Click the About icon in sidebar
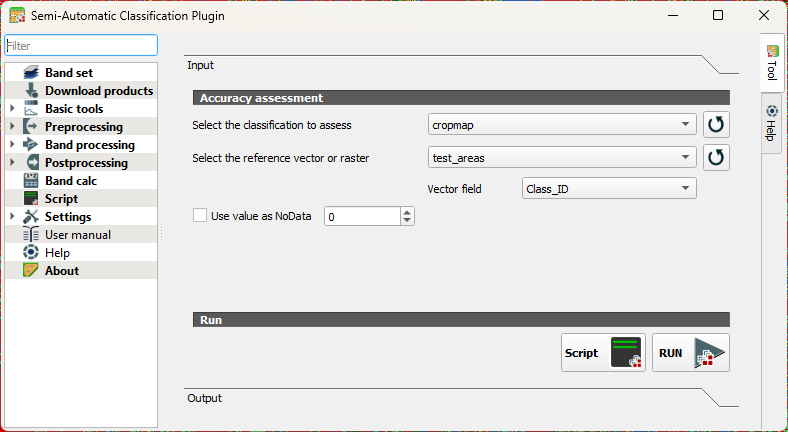788x432 pixels. [x=30, y=271]
